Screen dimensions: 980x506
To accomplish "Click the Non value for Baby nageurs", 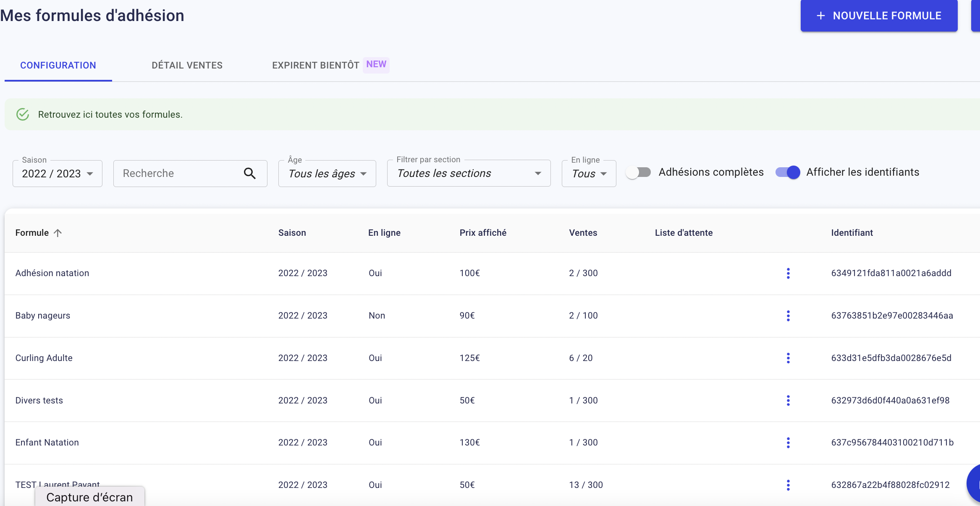I will pyautogui.click(x=377, y=316).
